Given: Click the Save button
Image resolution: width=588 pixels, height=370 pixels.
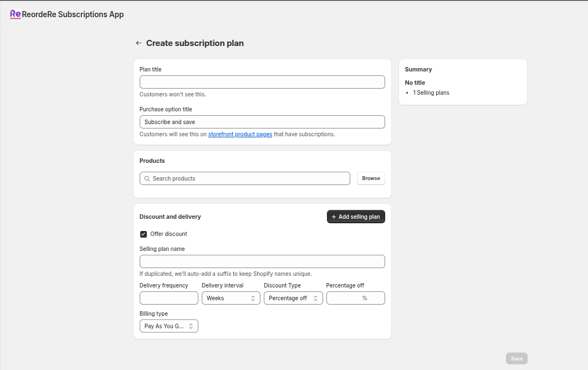Looking at the screenshot, I should tap(517, 358).
